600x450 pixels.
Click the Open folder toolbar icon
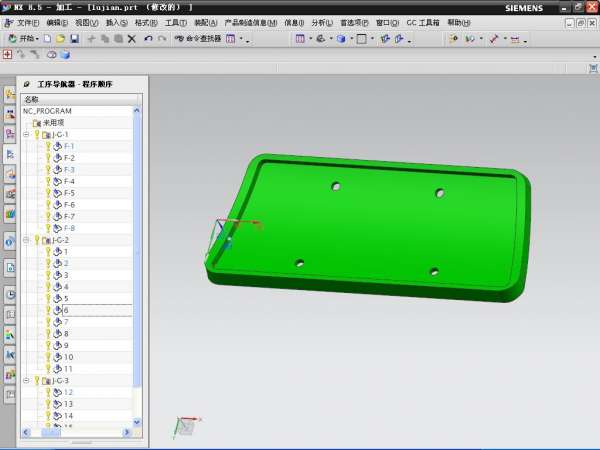[x=61, y=39]
